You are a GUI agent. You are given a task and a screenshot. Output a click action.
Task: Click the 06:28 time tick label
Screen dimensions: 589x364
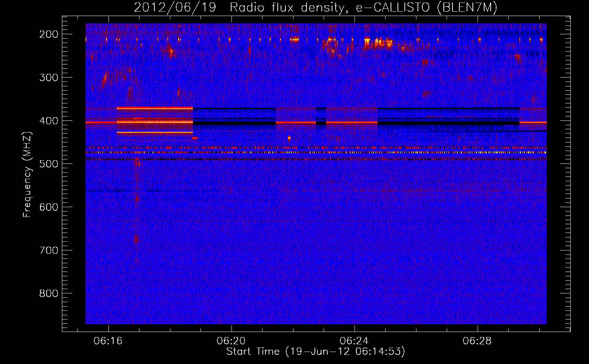[x=477, y=341]
